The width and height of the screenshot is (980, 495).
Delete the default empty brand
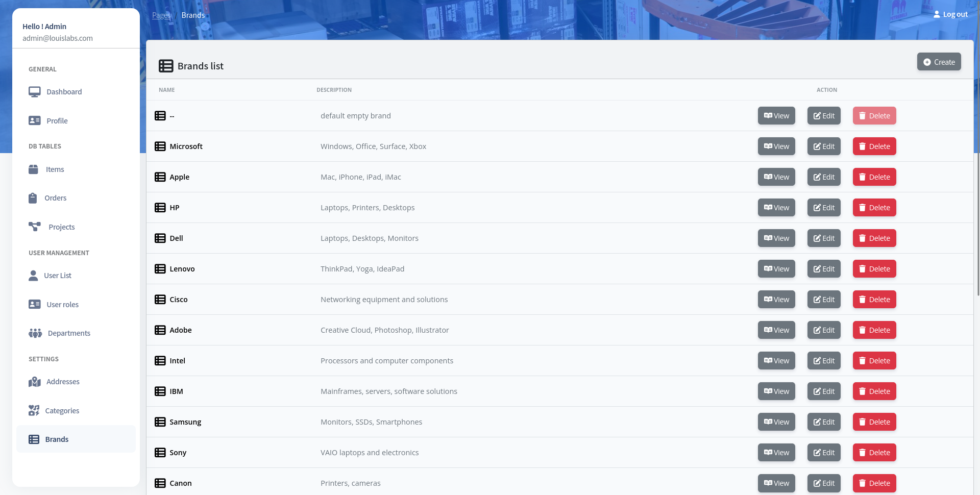tap(874, 116)
